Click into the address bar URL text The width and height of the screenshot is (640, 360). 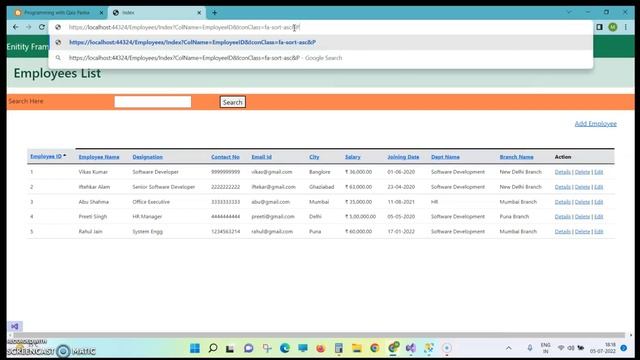pyautogui.click(x=184, y=27)
